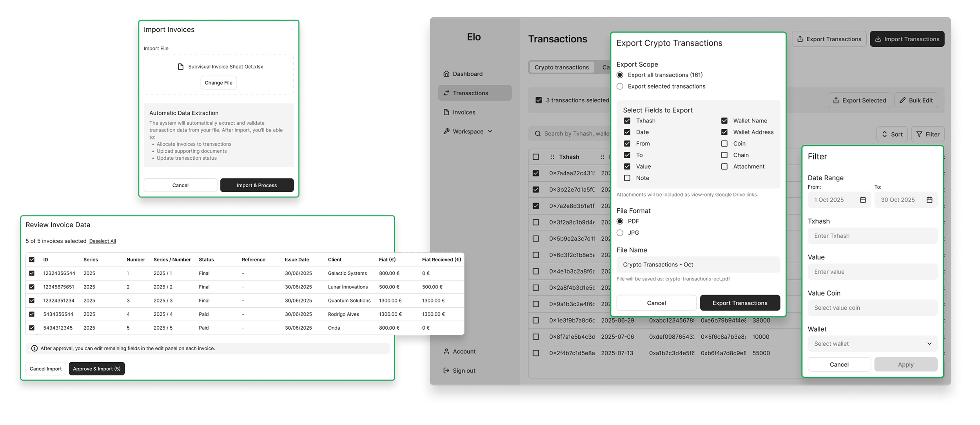Open the To date calendar icon

[929, 200]
